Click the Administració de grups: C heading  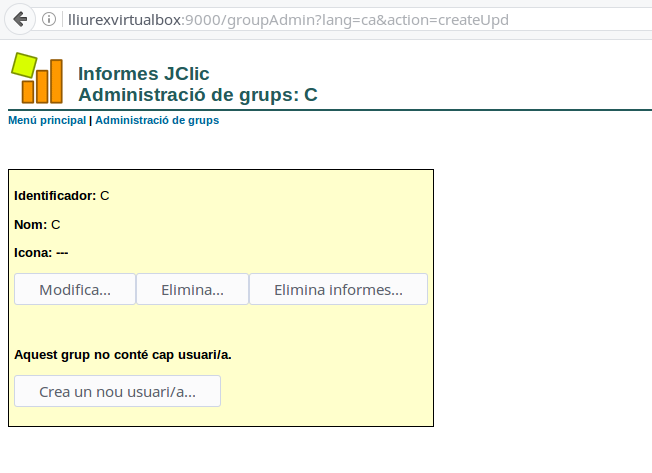pos(197,95)
